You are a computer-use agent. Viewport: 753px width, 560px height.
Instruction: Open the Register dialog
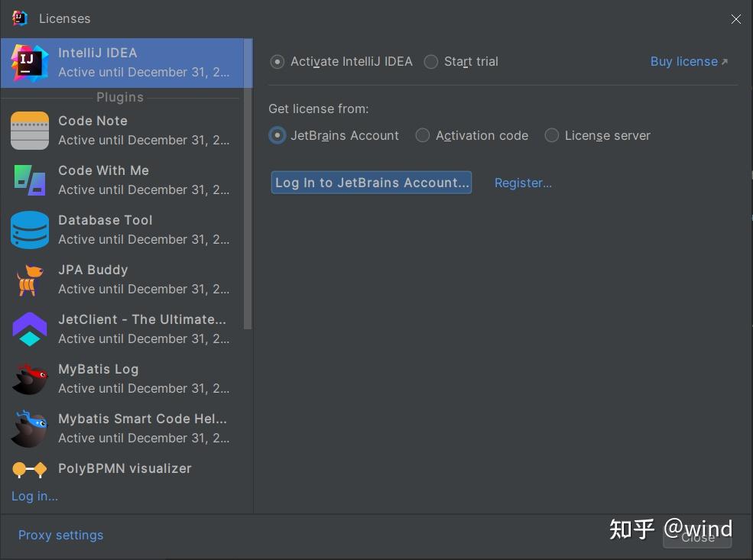click(x=523, y=183)
